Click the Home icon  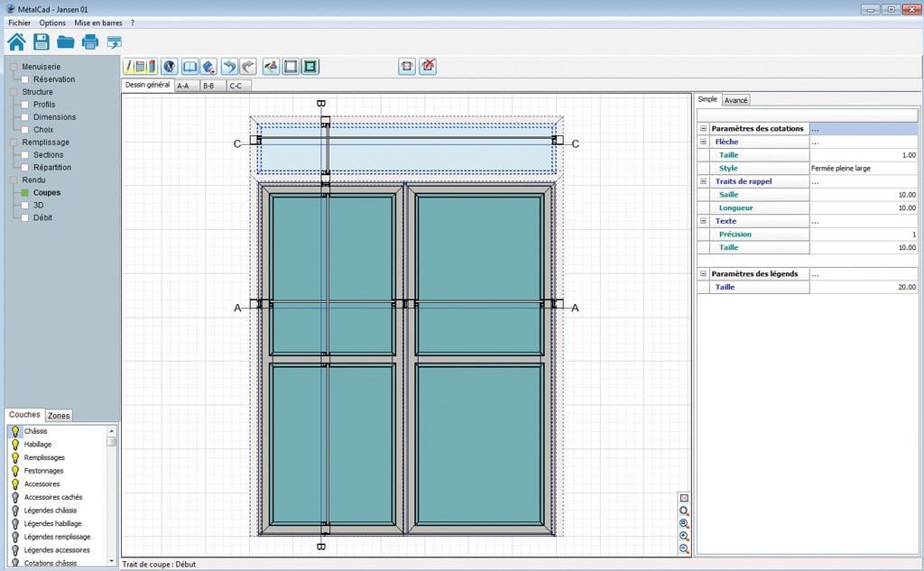pos(16,41)
